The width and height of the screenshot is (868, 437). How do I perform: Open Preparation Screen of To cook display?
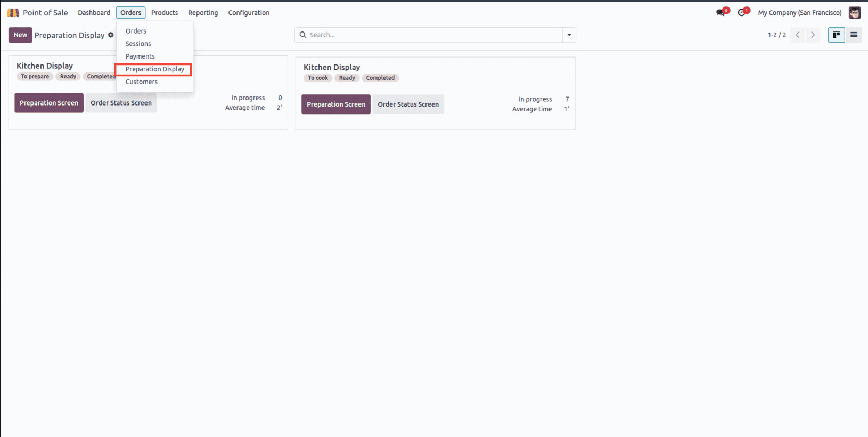(336, 104)
